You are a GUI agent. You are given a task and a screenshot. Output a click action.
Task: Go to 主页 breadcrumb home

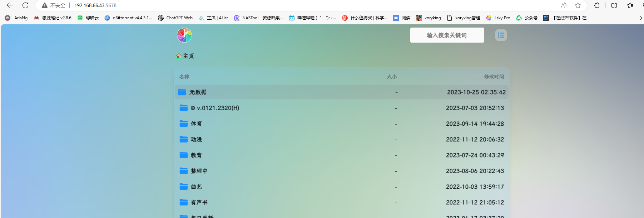(x=185, y=56)
